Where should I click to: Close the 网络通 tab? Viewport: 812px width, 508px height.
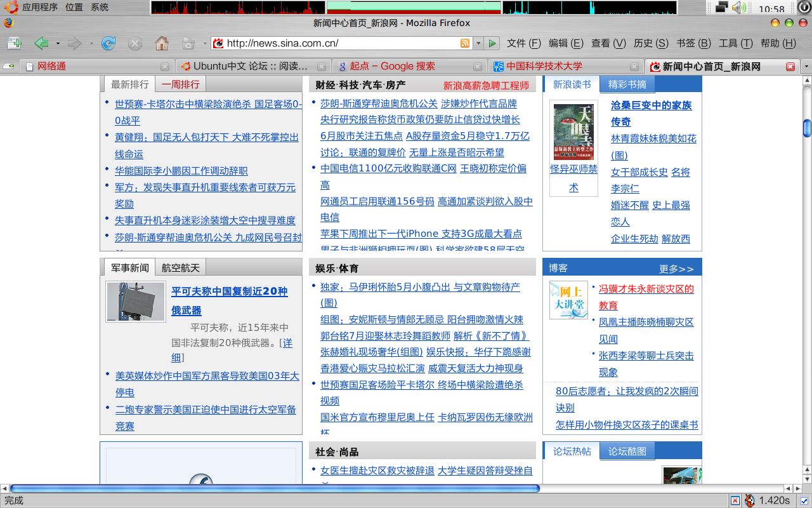click(165, 66)
